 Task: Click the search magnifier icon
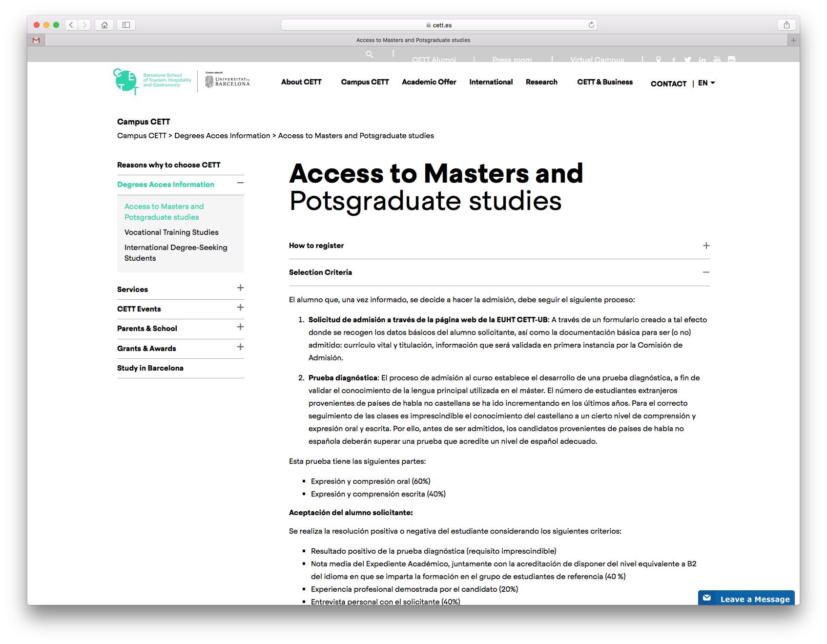[x=370, y=55]
